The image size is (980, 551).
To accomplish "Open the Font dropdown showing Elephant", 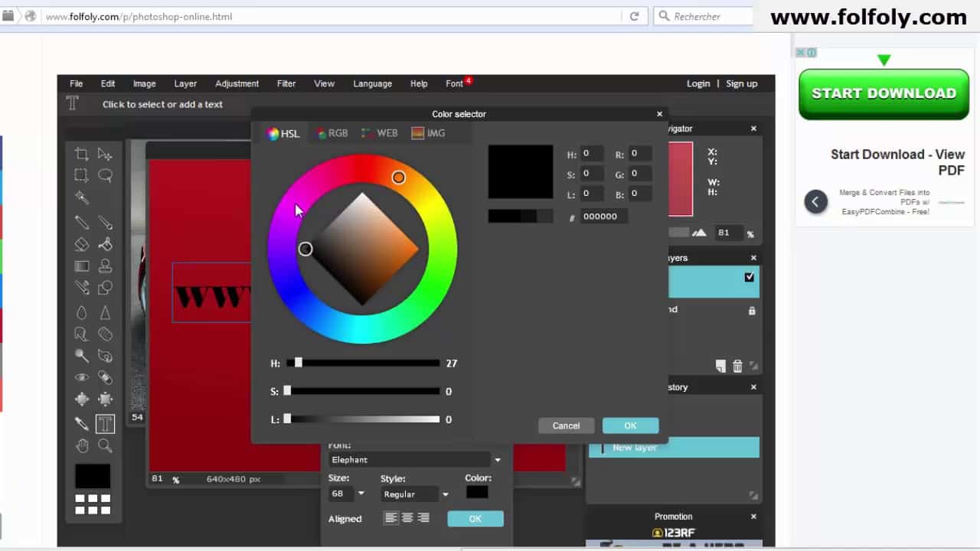I will pyautogui.click(x=416, y=460).
